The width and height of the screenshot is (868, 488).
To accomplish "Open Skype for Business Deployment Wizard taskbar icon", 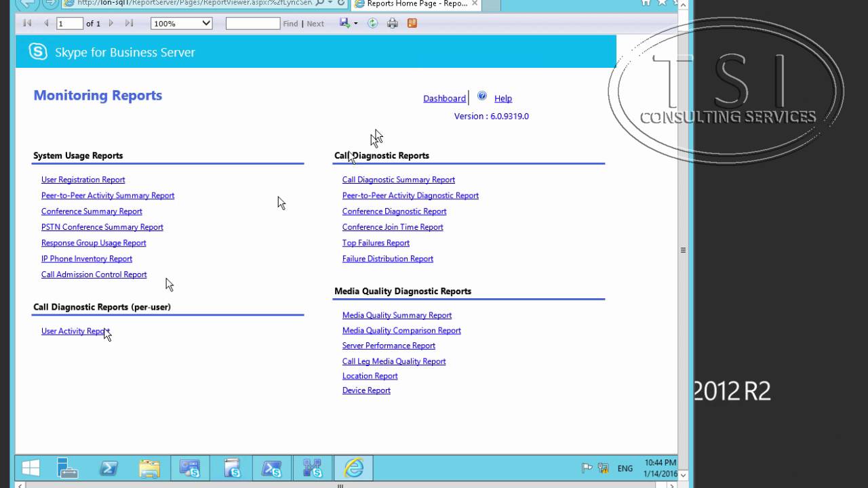I will tap(232, 468).
